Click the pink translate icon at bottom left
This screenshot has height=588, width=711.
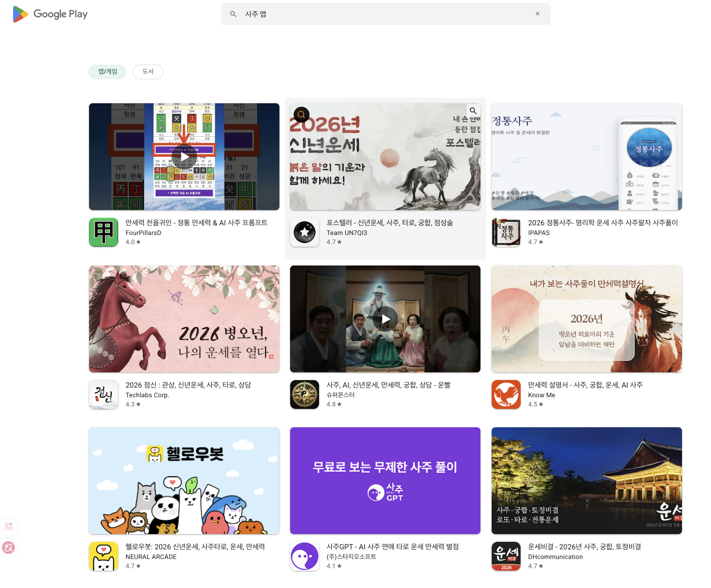tap(9, 548)
